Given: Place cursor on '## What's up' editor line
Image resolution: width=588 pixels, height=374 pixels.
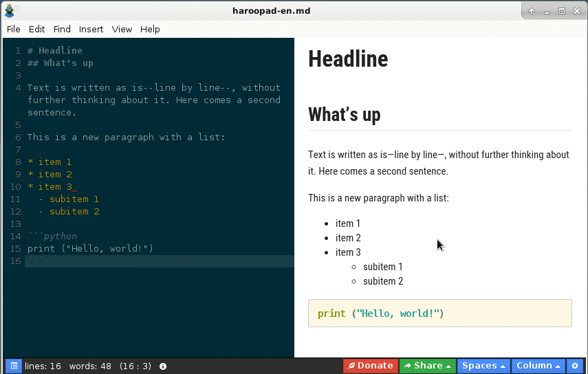Looking at the screenshot, I should point(60,63).
